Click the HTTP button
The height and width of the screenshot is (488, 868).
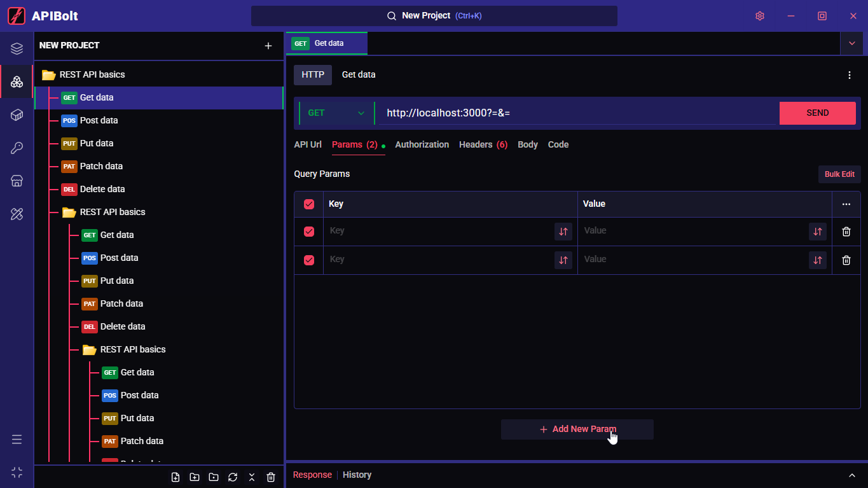(x=313, y=74)
